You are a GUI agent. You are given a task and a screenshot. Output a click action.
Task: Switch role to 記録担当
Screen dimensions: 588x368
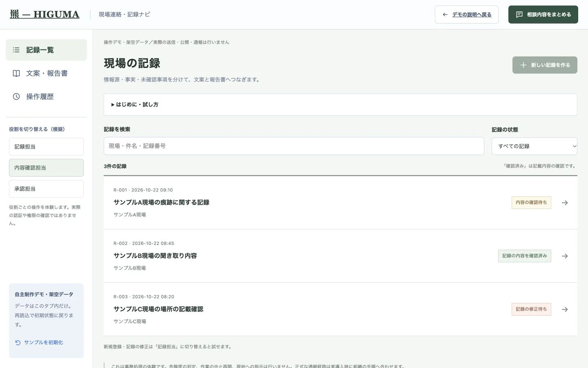[46, 147]
